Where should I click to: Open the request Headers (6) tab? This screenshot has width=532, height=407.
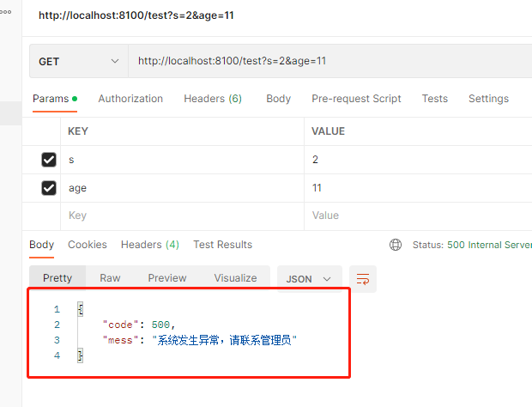click(213, 99)
